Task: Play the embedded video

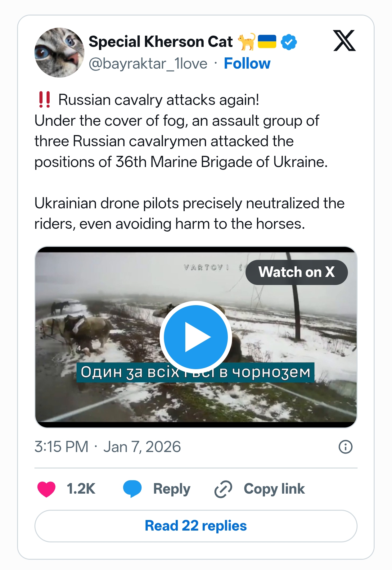Action: coord(196,337)
